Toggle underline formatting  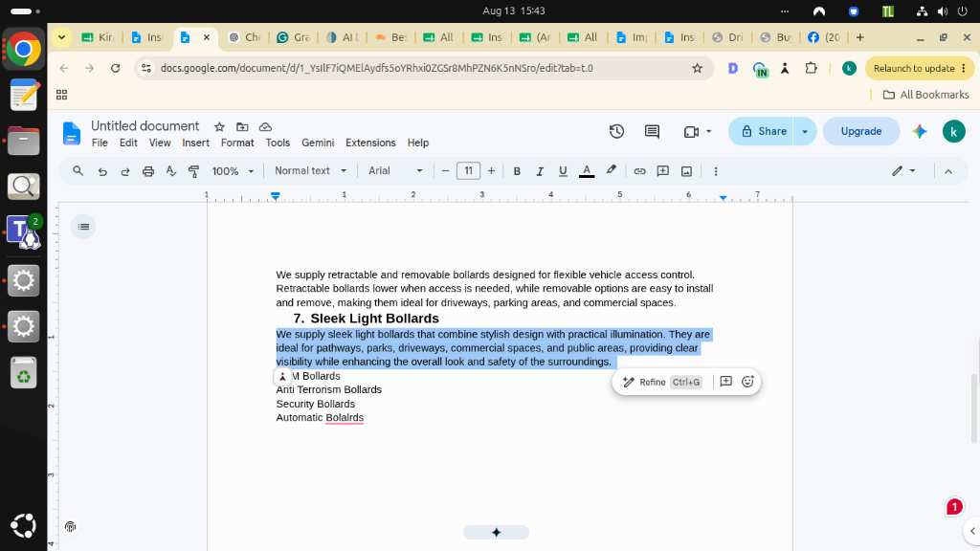point(563,171)
